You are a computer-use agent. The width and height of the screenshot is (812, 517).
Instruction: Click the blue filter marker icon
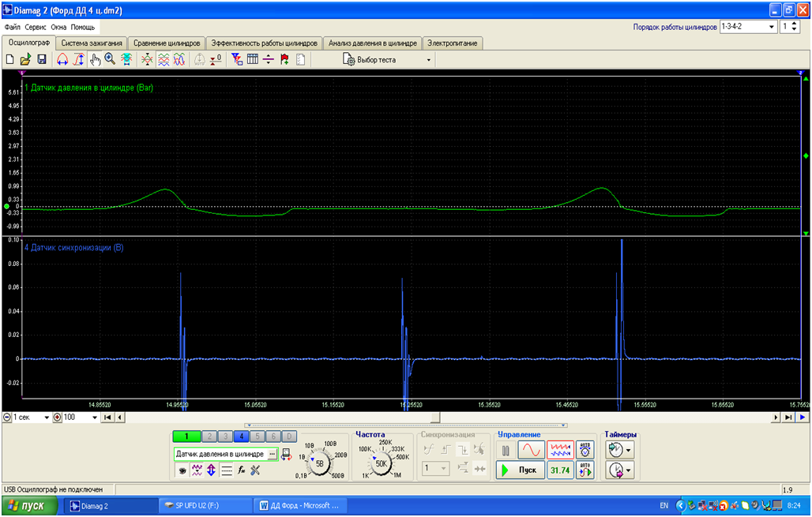coord(237,59)
